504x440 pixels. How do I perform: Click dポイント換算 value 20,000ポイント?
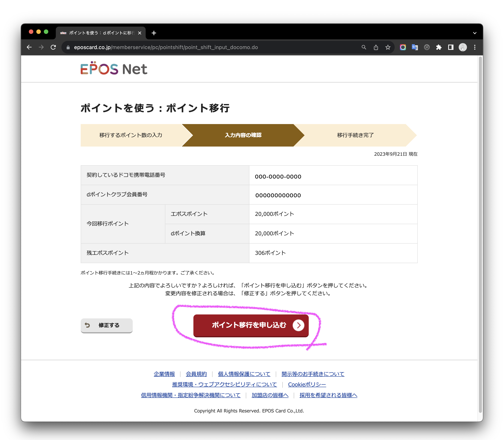tap(274, 233)
